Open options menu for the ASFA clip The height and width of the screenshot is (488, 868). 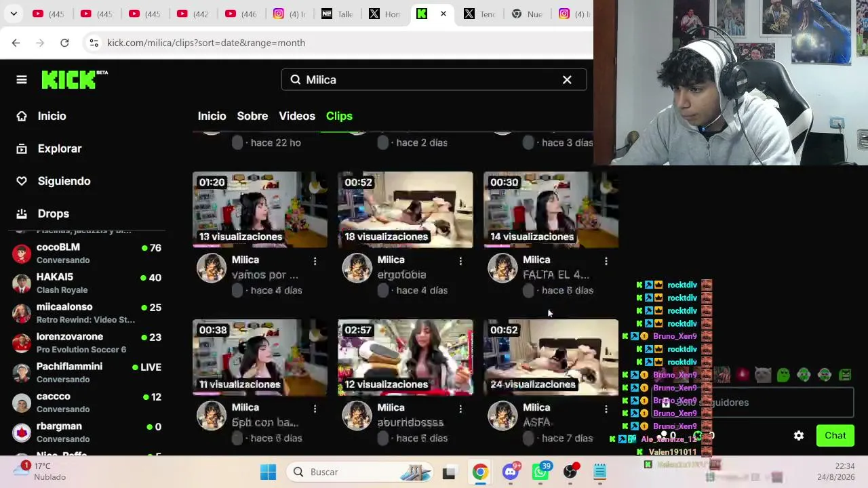(x=606, y=409)
